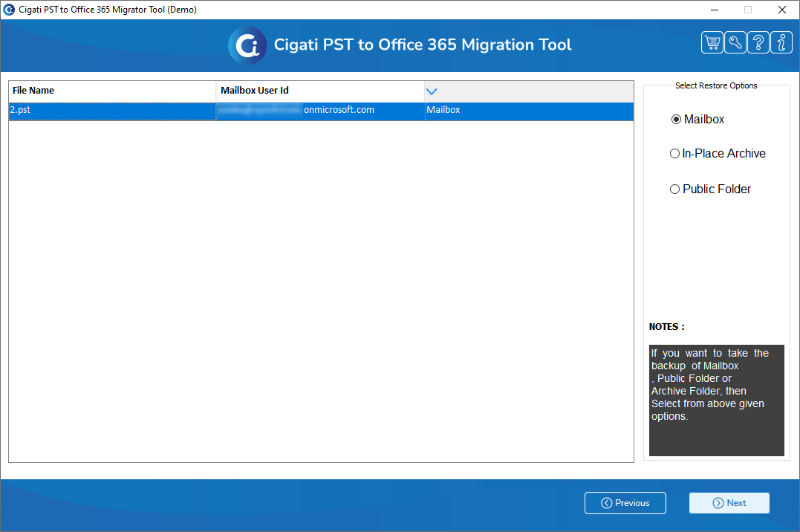Select the Mailbox radio option
Screen dimensions: 800x532
(697, 119)
